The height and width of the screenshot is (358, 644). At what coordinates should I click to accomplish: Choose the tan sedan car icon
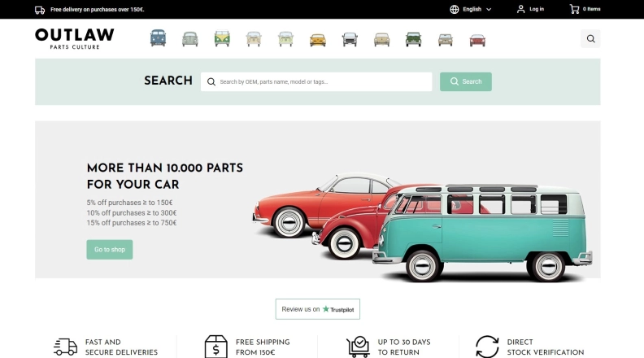(x=446, y=40)
